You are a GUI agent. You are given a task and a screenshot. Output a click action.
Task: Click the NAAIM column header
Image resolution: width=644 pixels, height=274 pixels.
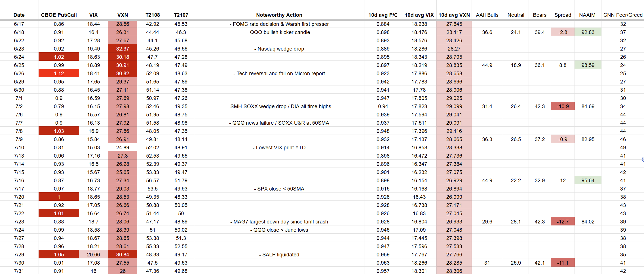pyautogui.click(x=587, y=15)
